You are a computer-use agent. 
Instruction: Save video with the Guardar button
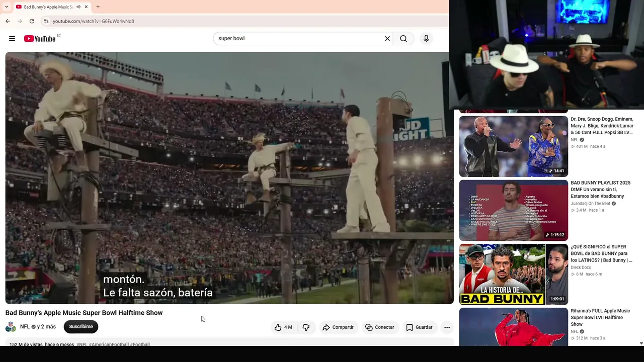pos(420,327)
